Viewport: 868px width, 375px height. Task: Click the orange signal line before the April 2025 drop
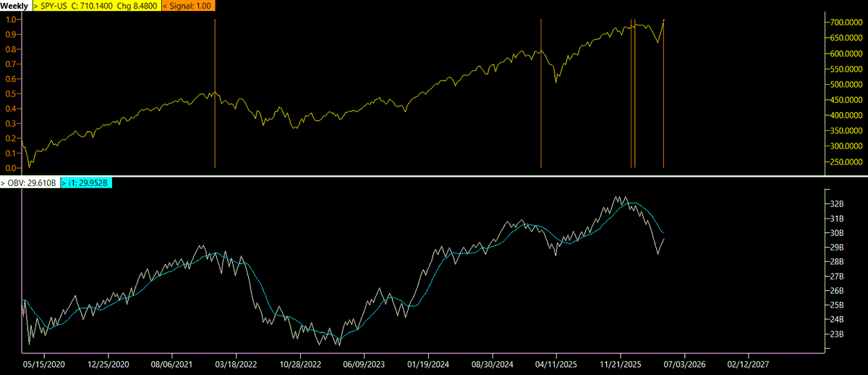[541, 94]
